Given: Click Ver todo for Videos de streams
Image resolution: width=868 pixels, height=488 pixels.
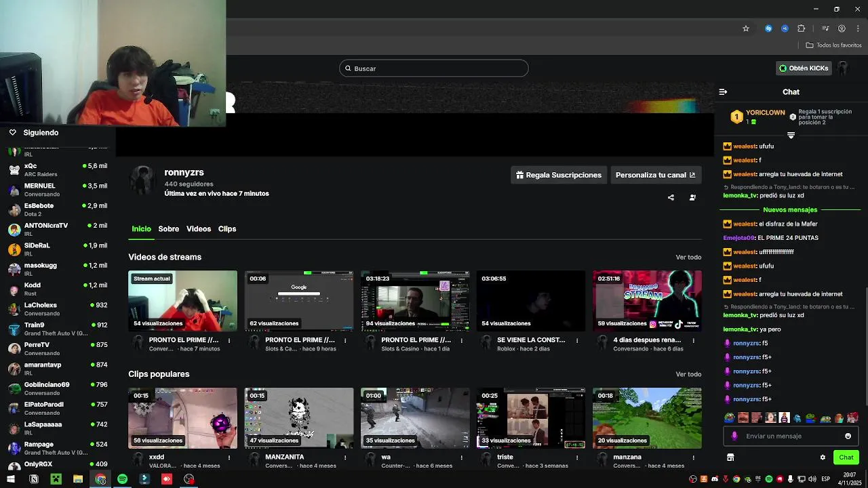Looking at the screenshot, I should [688, 258].
